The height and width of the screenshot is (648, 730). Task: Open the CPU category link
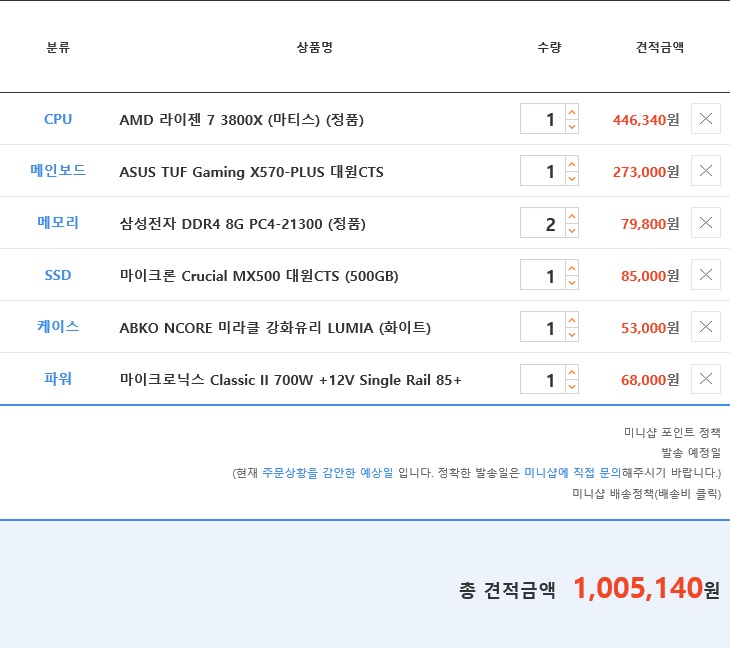[58, 119]
